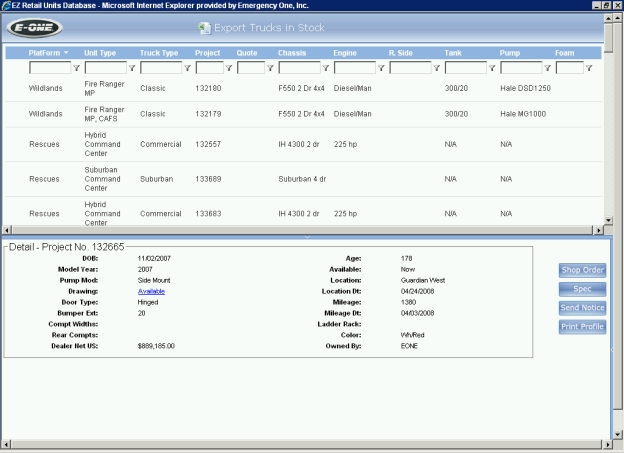Sort by Truck Type column header

pyautogui.click(x=159, y=53)
